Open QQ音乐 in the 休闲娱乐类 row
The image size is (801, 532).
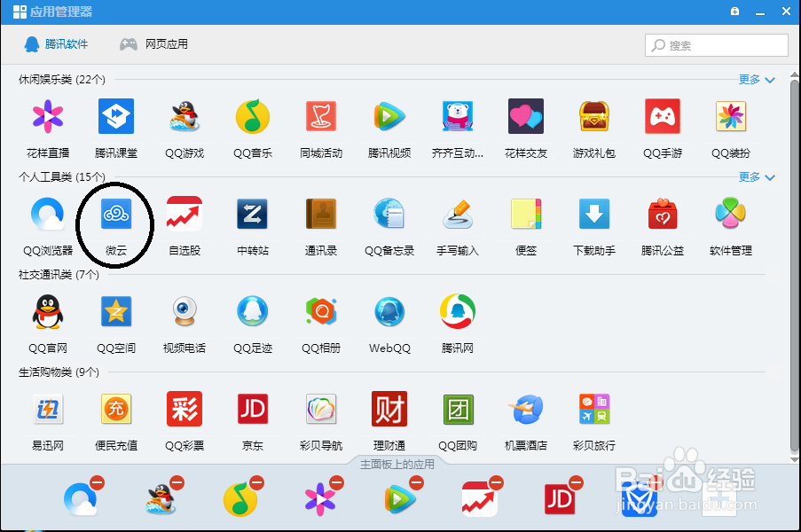pyautogui.click(x=253, y=116)
